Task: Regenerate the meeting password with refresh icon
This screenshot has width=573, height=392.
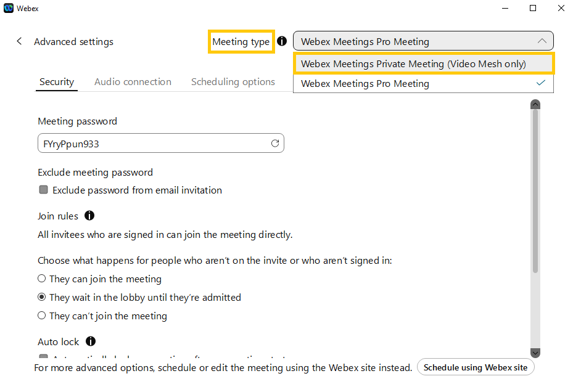Action: (x=275, y=144)
